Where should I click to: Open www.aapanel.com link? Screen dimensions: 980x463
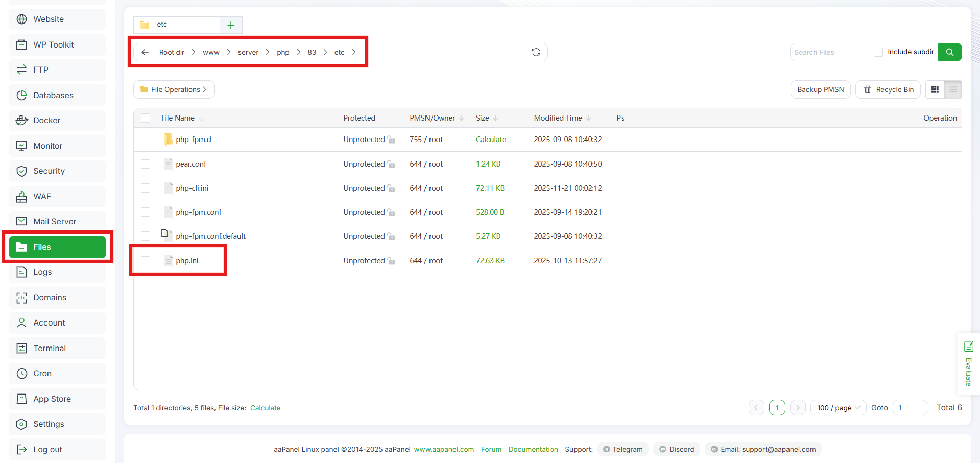pos(444,450)
